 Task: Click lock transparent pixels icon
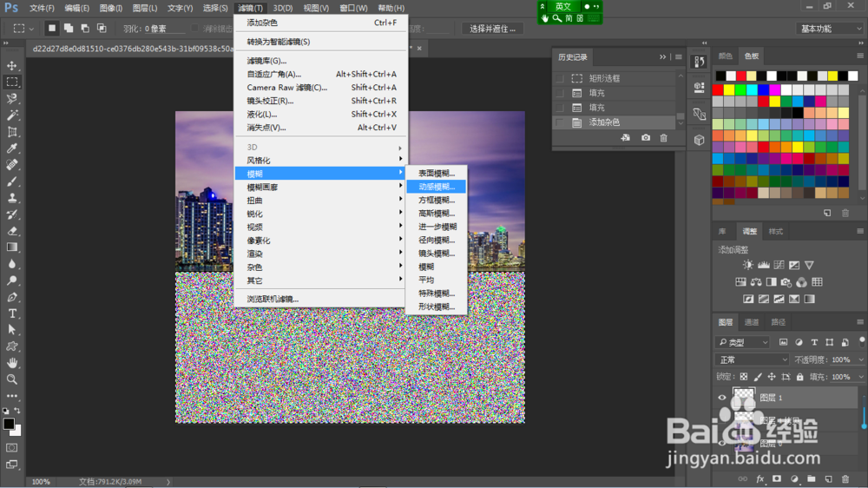[744, 377]
